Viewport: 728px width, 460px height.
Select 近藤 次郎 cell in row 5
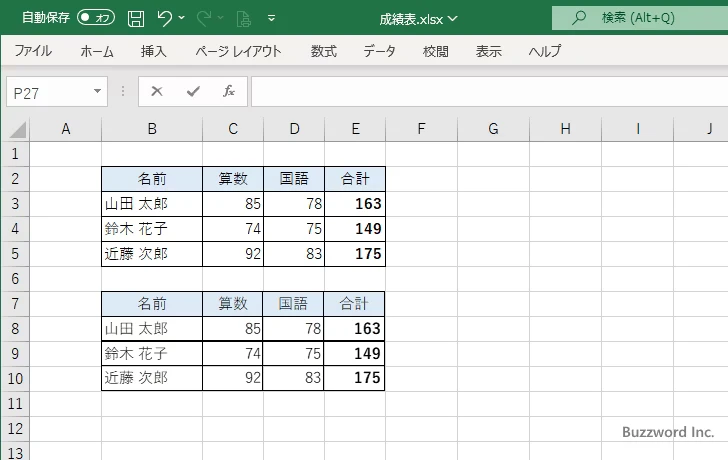coord(152,254)
